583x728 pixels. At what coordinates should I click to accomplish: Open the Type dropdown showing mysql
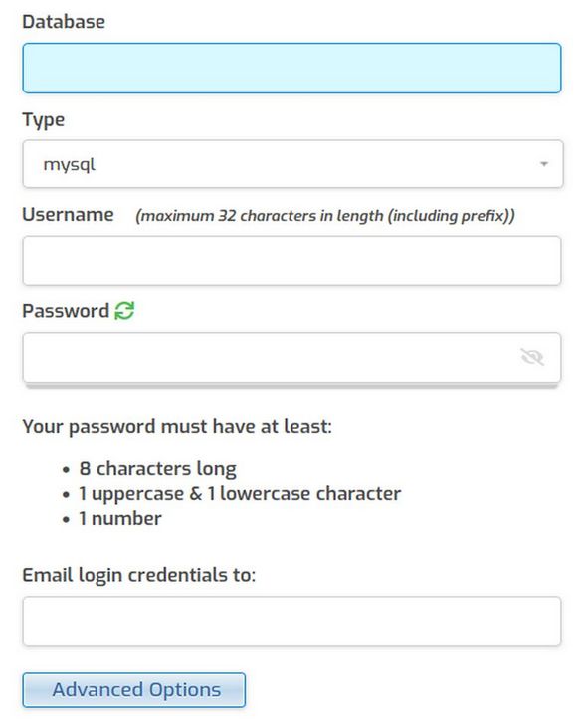[x=292, y=164]
